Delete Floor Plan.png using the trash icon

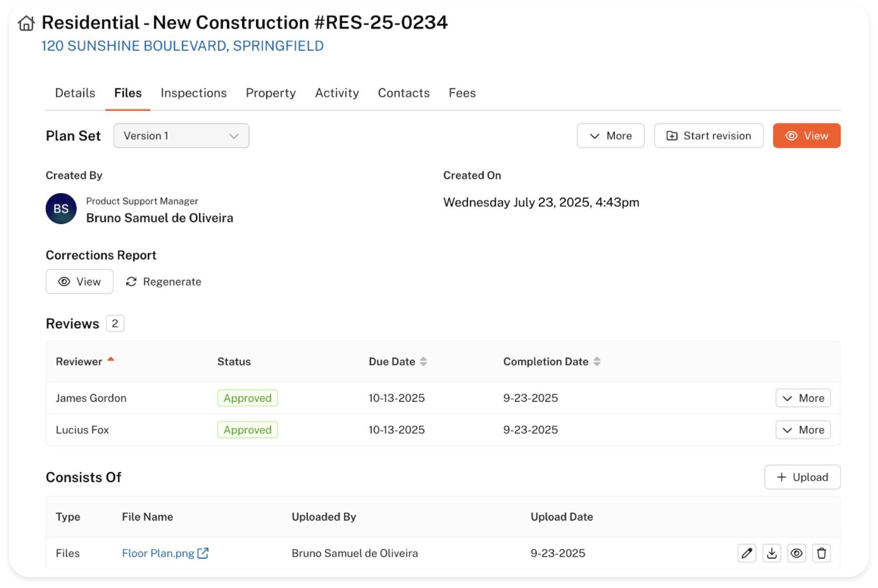[x=821, y=553]
